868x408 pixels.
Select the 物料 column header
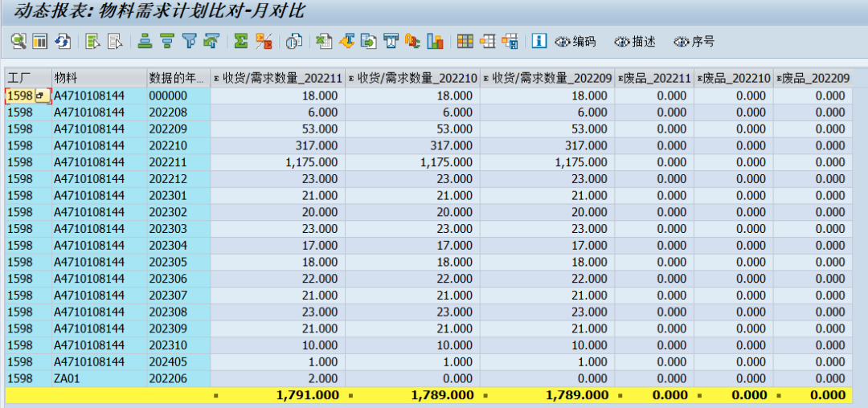[99, 79]
